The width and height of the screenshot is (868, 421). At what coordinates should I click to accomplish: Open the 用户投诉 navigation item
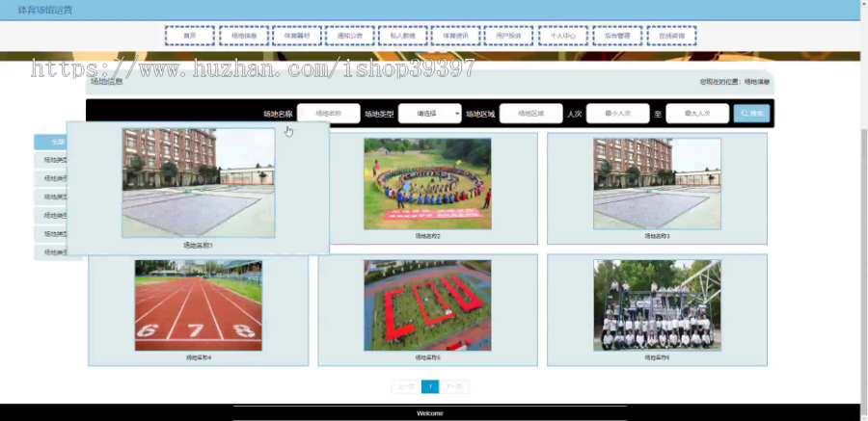[508, 36]
